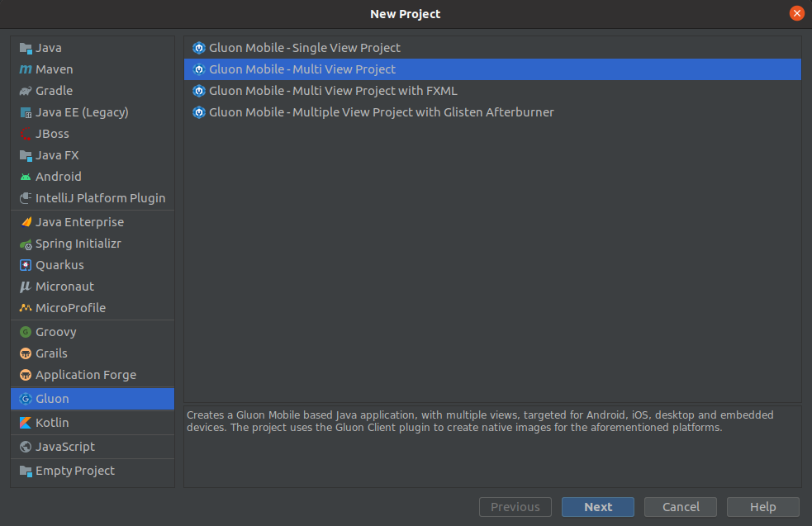Select the Android robot icon
Image resolution: width=812 pixels, height=526 pixels.
coord(26,177)
